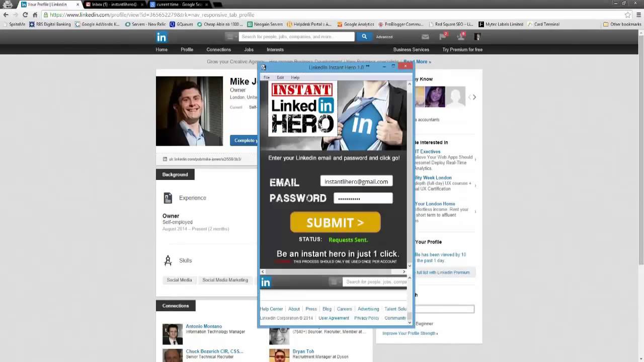Open the search category dropdown in LinkedIn header
Viewport: 644px width, 362px height.
[x=231, y=37]
